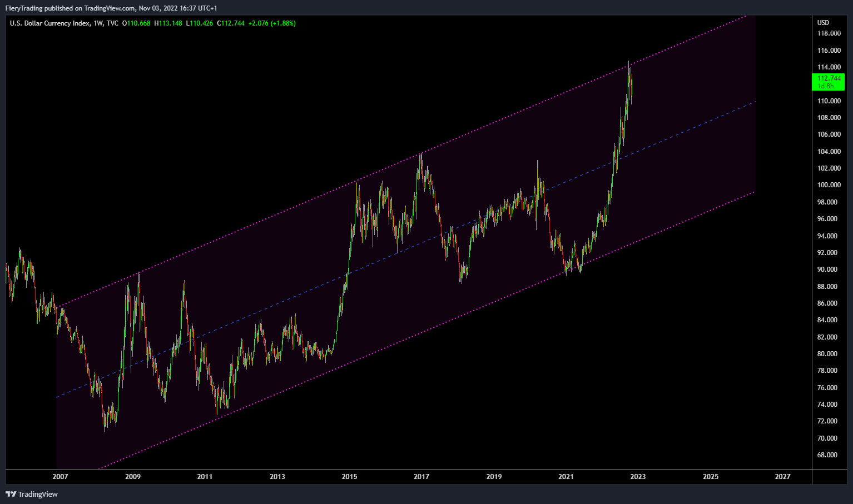Click the 68.000 price axis label
This screenshot has width=853, height=504.
pos(829,455)
